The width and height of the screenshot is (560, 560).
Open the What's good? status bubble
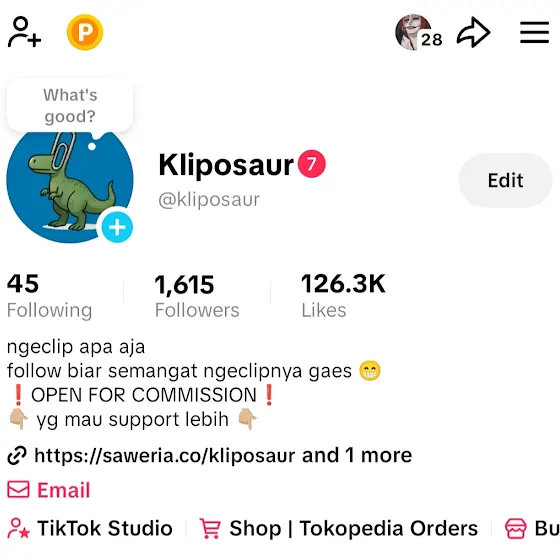[x=70, y=106]
